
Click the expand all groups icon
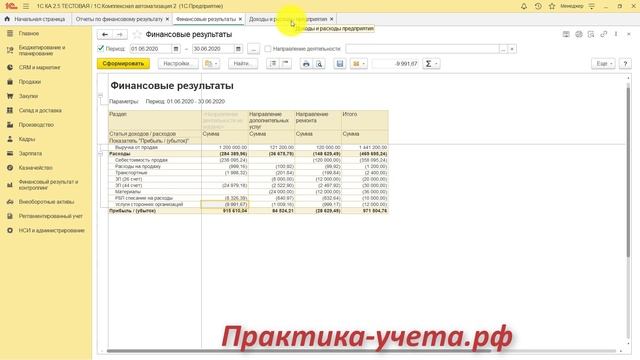tap(273, 64)
